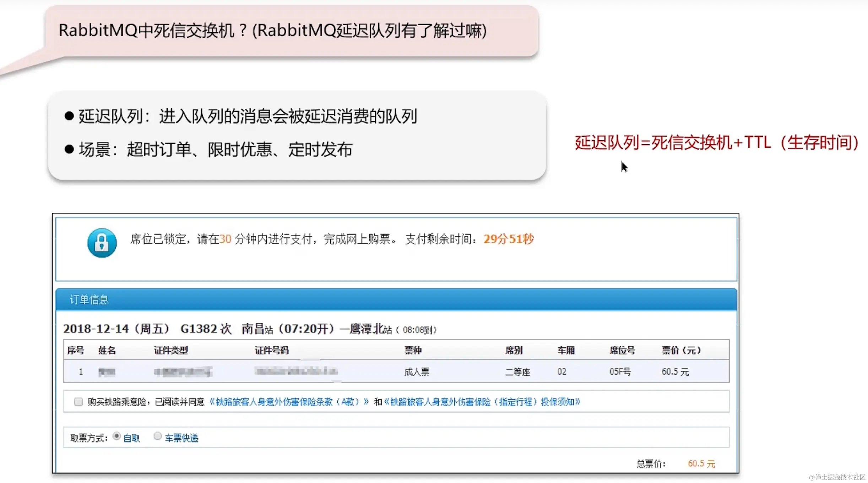Click the 车票快递 label text
The width and height of the screenshot is (868, 483).
click(181, 438)
